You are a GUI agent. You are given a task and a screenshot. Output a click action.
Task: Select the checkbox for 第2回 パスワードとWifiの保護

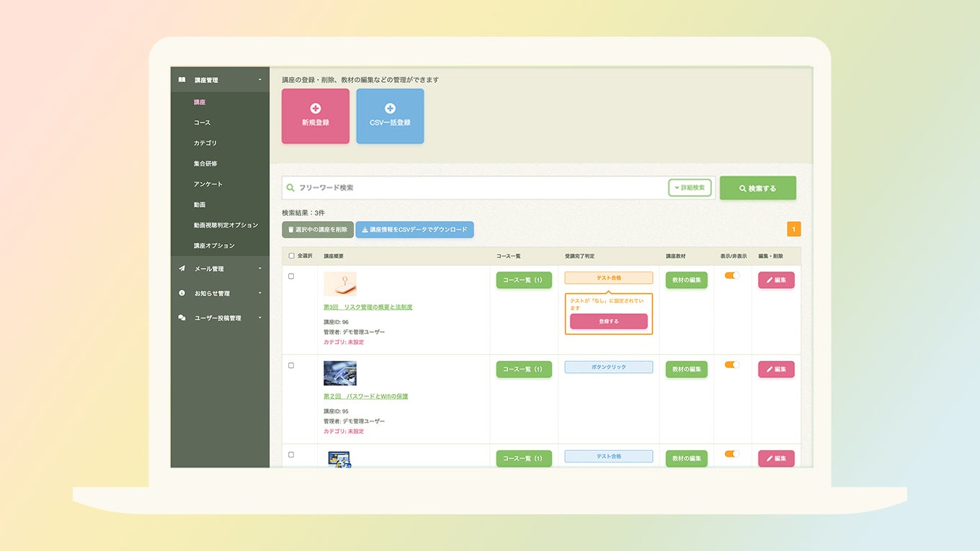291,365
